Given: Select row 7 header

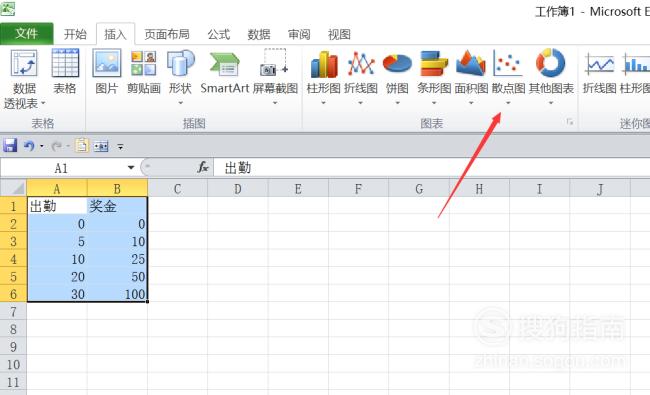Looking at the screenshot, I should tap(13, 311).
